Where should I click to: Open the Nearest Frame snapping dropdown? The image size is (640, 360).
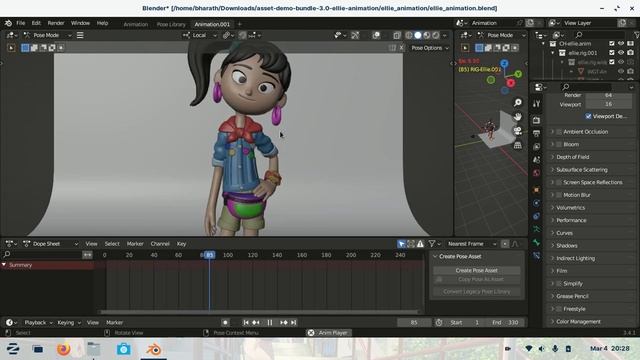[x=471, y=244]
